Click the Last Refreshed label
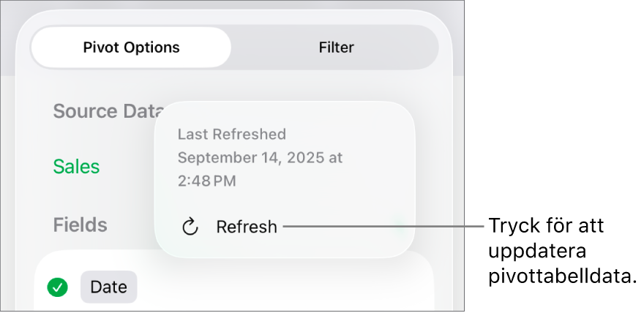The image size is (644, 313). 231,135
